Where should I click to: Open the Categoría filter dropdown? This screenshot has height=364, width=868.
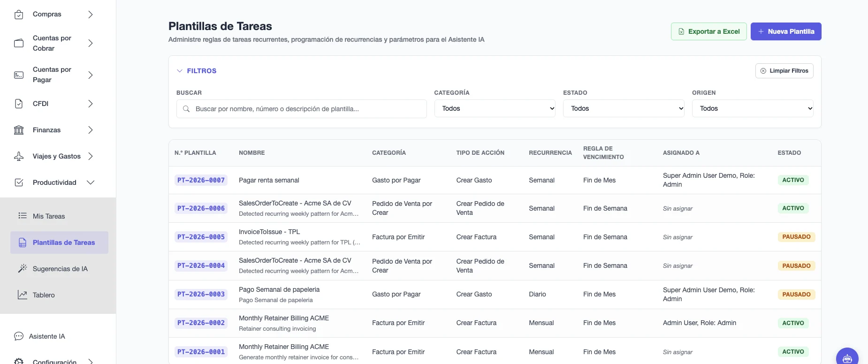[495, 108]
